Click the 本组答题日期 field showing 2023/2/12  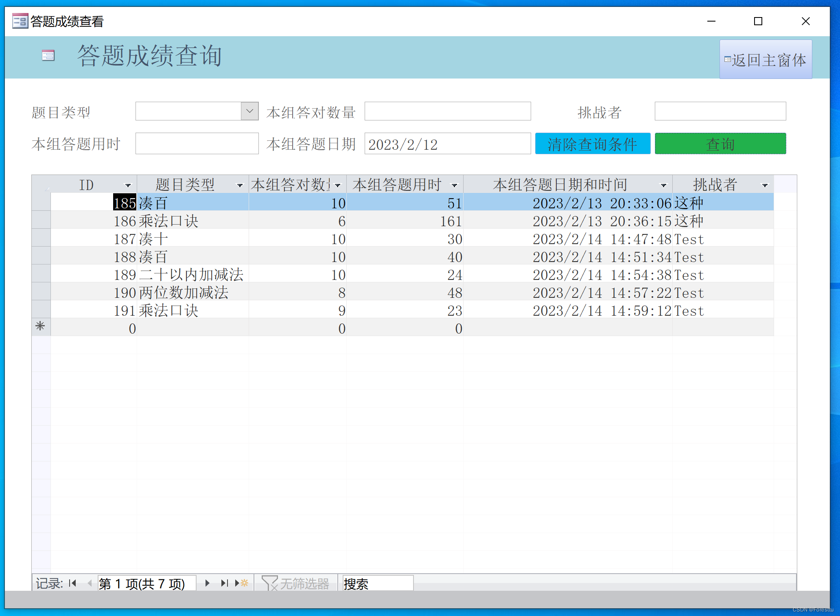tap(448, 143)
